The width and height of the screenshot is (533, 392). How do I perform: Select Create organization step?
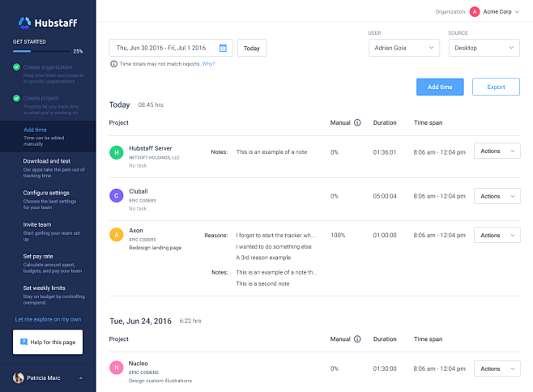[x=48, y=74]
